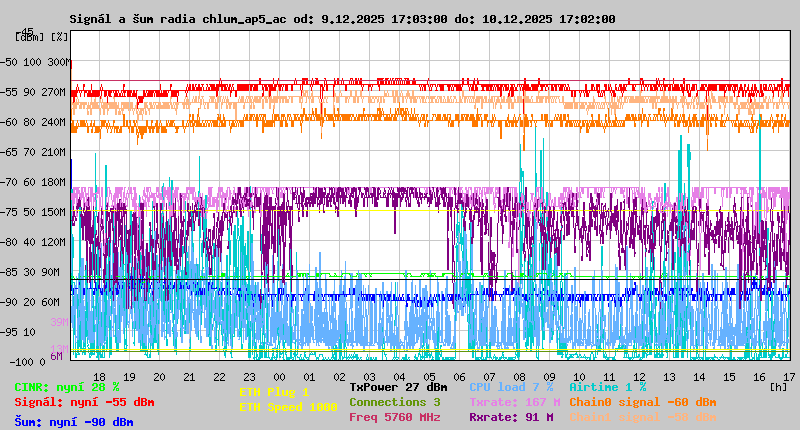800x430 pixels.
Task: Click the CPU load legend entry
Action: pos(511,386)
